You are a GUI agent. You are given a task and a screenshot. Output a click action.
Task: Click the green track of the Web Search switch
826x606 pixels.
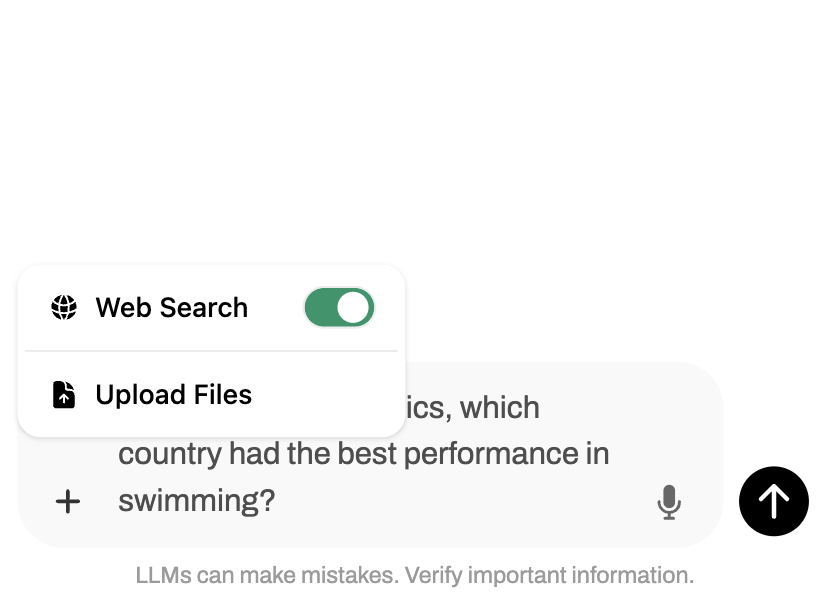coord(322,308)
